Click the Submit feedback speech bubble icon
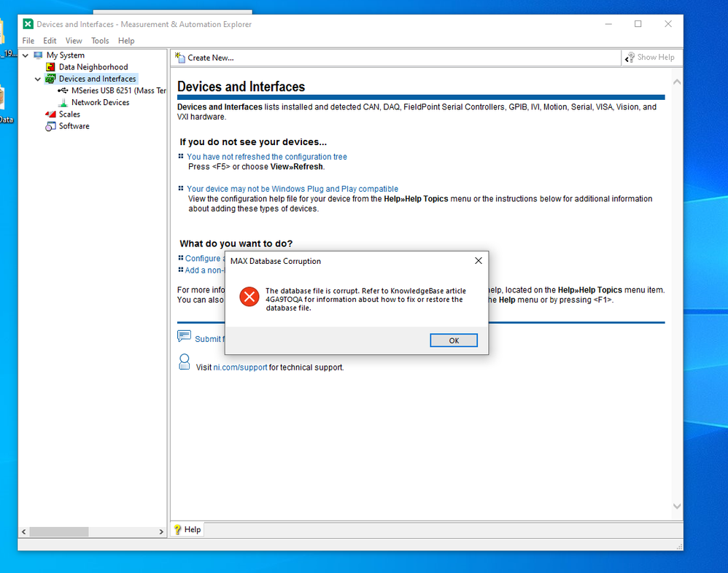 [184, 336]
